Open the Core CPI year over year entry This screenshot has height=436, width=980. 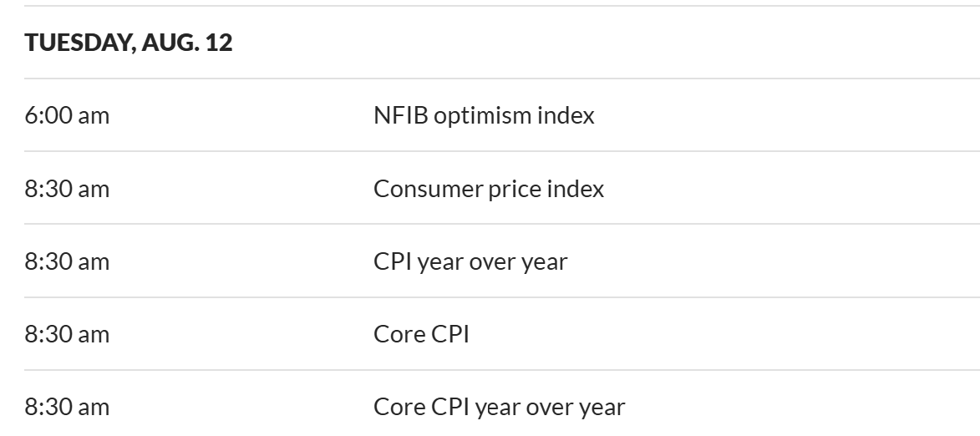point(499,407)
